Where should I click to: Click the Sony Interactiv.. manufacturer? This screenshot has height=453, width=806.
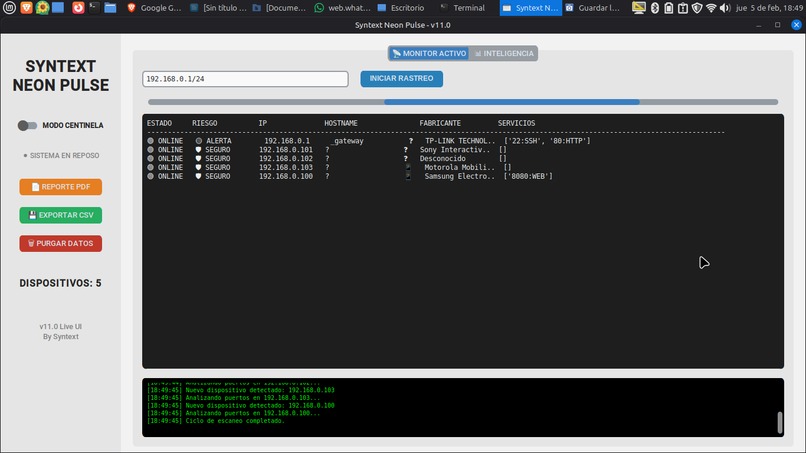point(455,150)
